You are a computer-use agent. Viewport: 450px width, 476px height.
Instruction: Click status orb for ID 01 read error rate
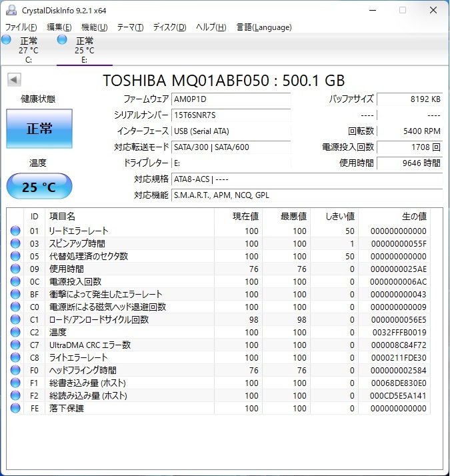tap(15, 231)
